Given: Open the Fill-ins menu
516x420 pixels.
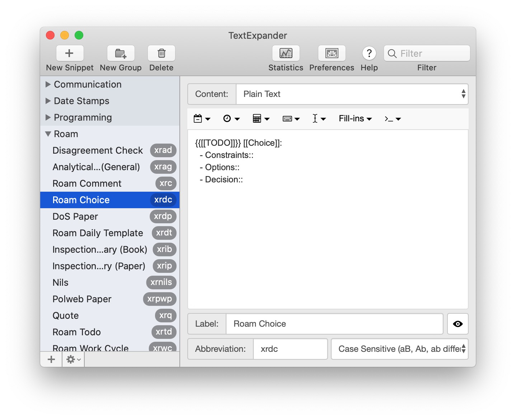Looking at the screenshot, I should click(355, 118).
